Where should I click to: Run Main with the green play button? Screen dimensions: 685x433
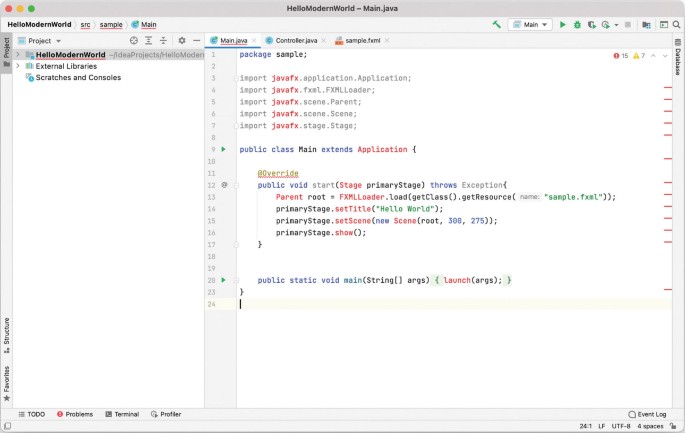coord(563,24)
